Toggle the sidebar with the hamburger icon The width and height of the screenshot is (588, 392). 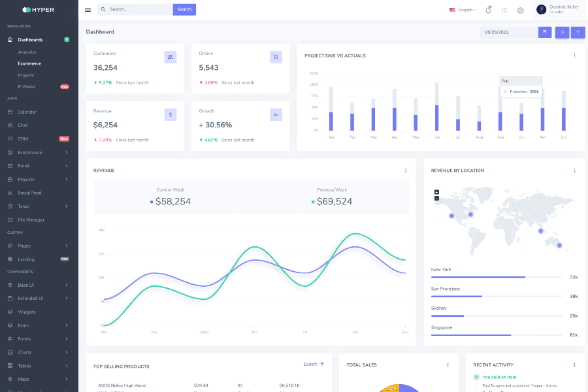pos(88,10)
